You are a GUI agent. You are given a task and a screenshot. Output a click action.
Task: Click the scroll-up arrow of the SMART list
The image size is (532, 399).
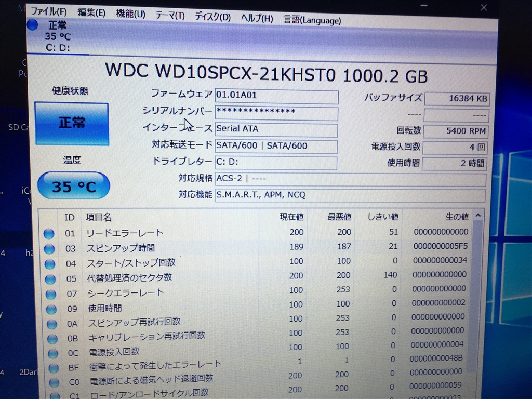pos(478,216)
